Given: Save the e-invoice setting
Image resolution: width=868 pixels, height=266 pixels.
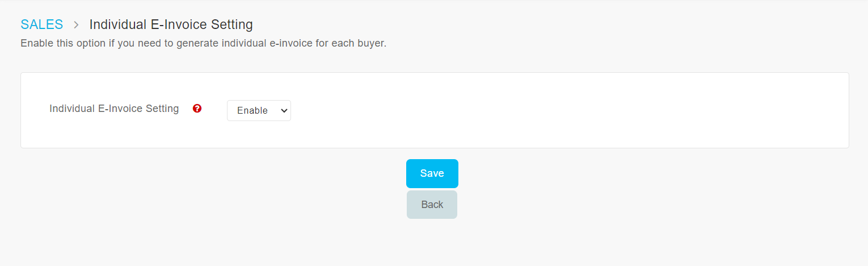Looking at the screenshot, I should [432, 173].
